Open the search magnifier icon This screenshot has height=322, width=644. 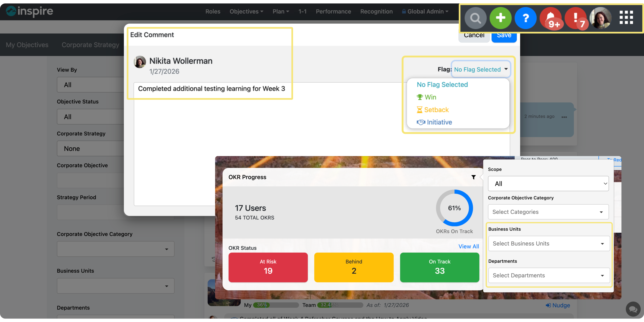(476, 18)
